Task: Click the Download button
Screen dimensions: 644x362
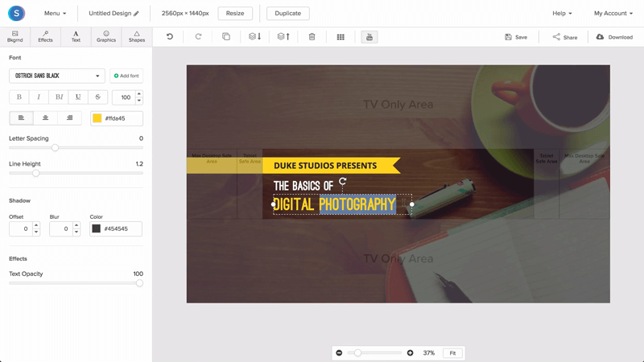Action: pyautogui.click(x=614, y=37)
